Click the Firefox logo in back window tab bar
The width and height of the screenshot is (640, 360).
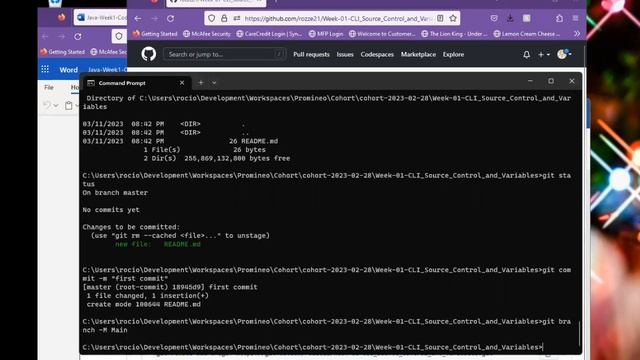coord(61,18)
